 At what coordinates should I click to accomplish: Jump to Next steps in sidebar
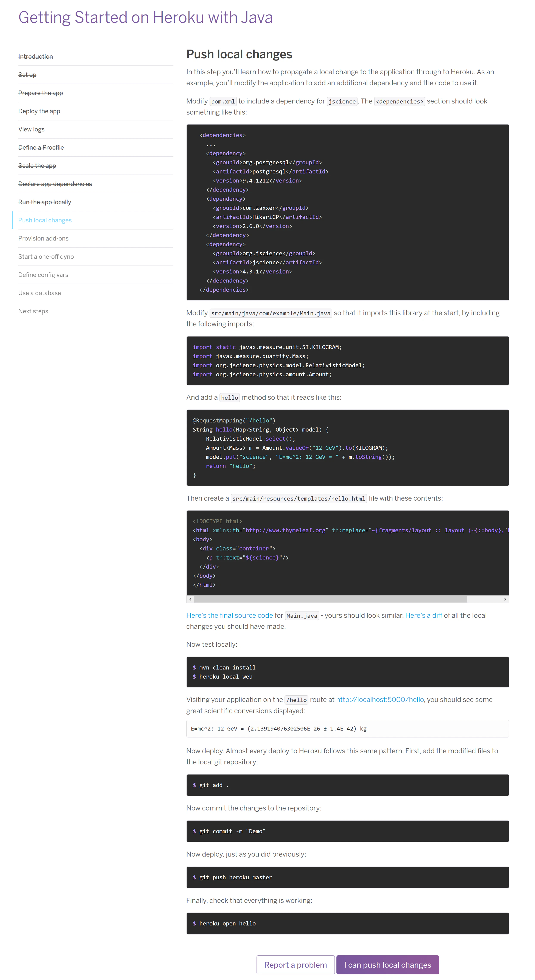point(33,311)
